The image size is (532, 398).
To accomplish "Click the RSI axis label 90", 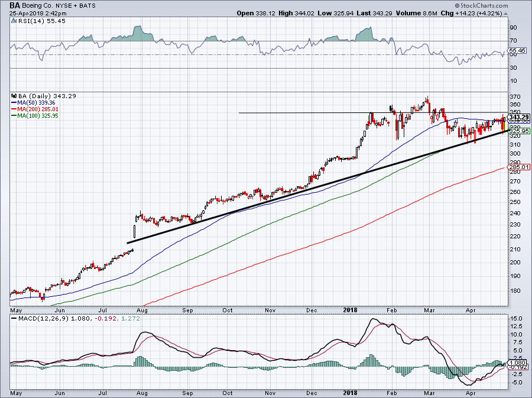I will click(513, 28).
